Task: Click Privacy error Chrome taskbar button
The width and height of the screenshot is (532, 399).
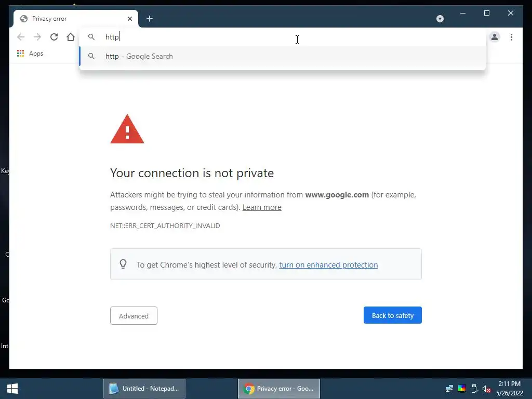Action: (x=279, y=389)
